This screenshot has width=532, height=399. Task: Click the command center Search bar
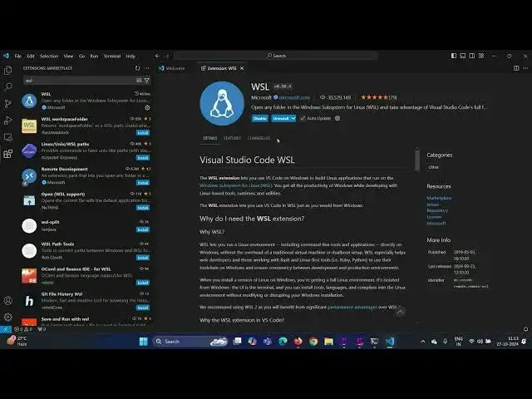click(275, 56)
